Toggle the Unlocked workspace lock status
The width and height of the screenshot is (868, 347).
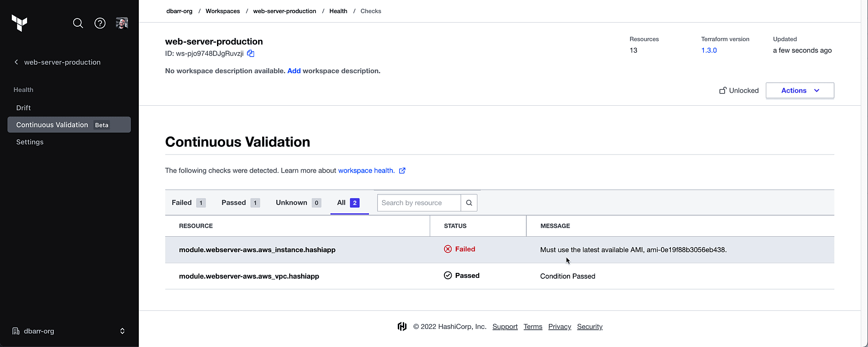[739, 90]
